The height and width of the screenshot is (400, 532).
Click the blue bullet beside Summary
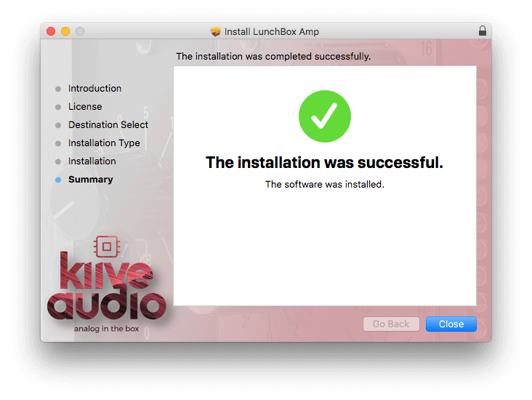pyautogui.click(x=58, y=180)
